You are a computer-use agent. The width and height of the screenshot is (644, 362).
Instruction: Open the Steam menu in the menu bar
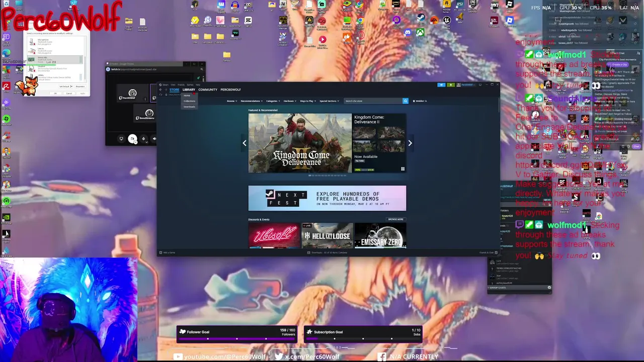tap(166, 84)
